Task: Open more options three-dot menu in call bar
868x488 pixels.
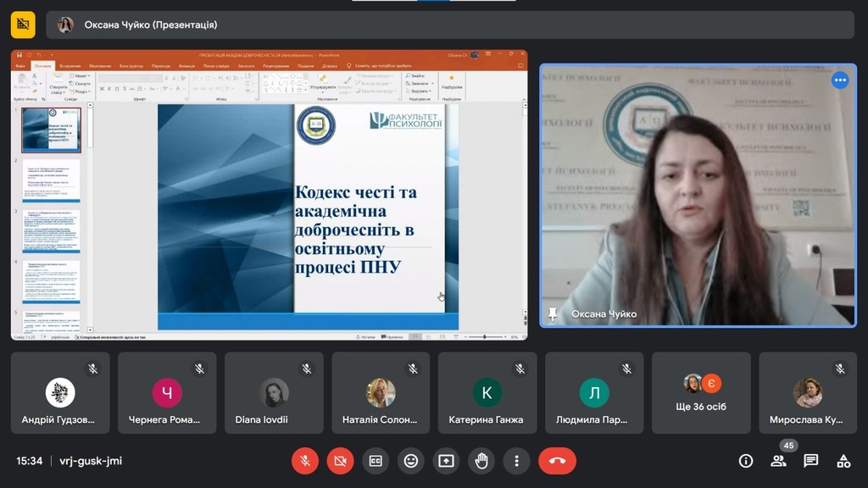Action: tap(516, 461)
